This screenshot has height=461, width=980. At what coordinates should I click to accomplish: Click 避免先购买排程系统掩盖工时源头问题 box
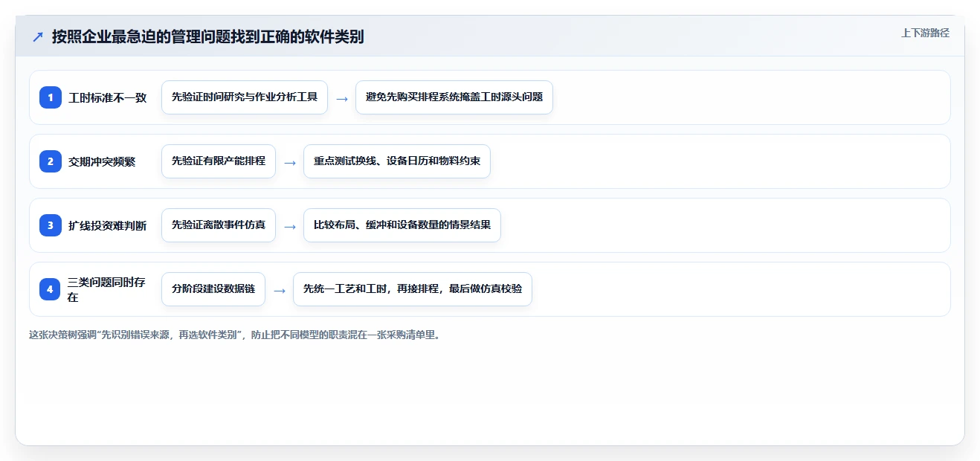(454, 97)
